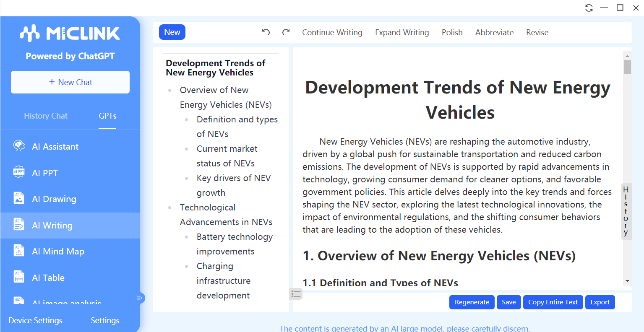This screenshot has width=644, height=332.
Task: Click the Export button
Action: (600, 302)
